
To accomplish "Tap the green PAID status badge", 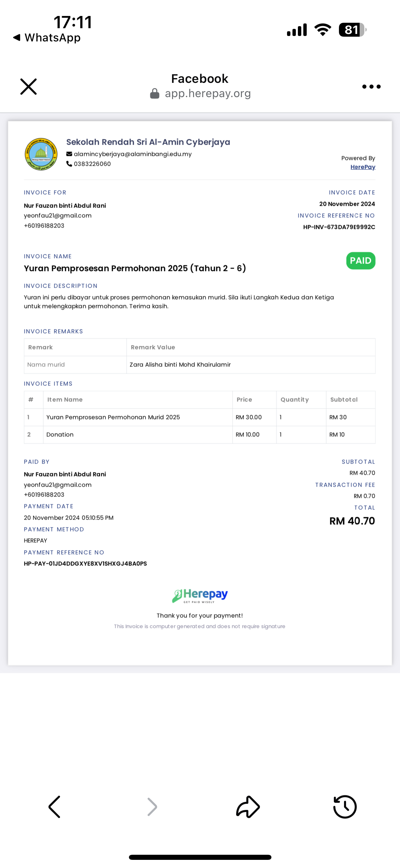I will pos(361,260).
